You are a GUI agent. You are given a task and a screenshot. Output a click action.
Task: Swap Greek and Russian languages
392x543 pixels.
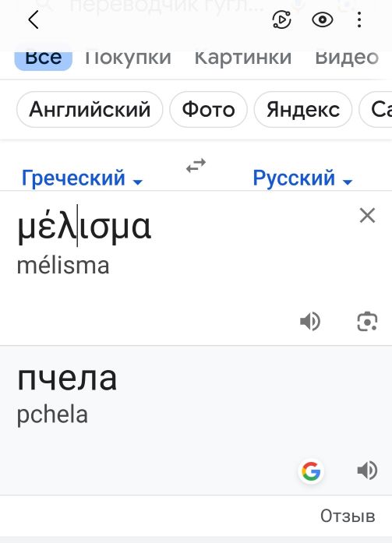(x=196, y=165)
